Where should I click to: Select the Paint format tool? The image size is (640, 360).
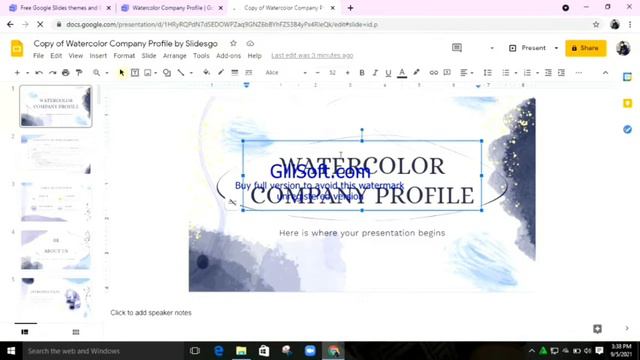pos(79,73)
